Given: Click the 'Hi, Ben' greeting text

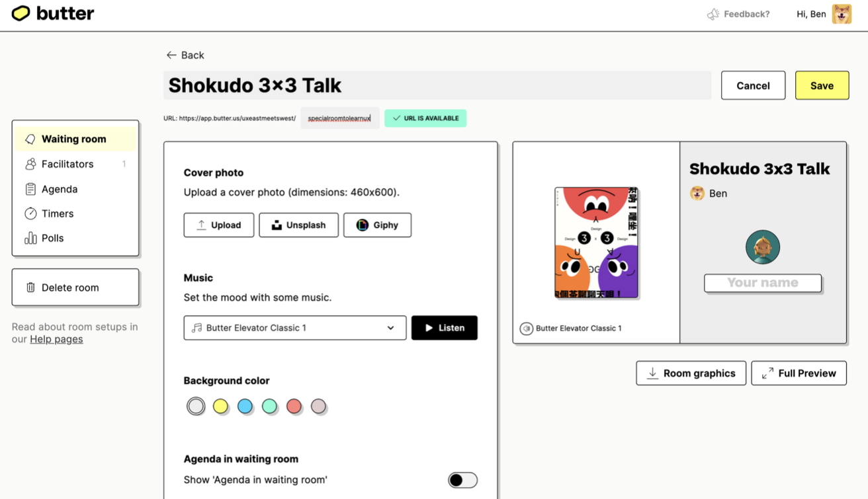Looking at the screenshot, I should click(x=811, y=14).
